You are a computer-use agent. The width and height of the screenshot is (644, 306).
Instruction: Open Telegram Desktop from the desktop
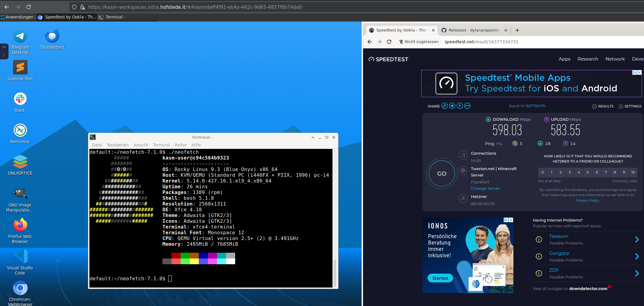point(20,37)
